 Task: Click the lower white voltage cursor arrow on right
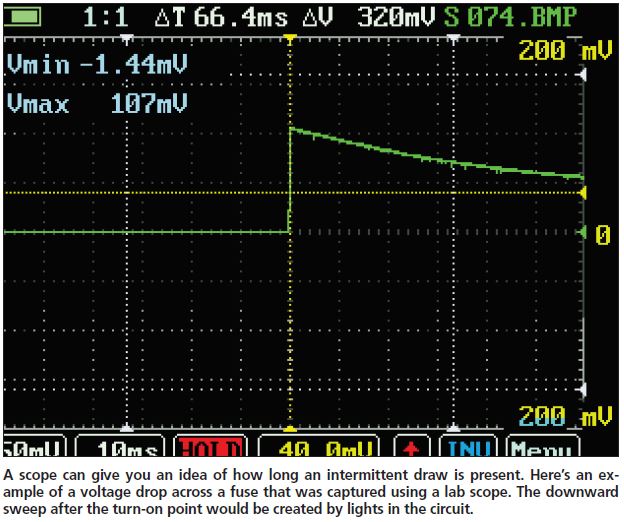coord(582,389)
